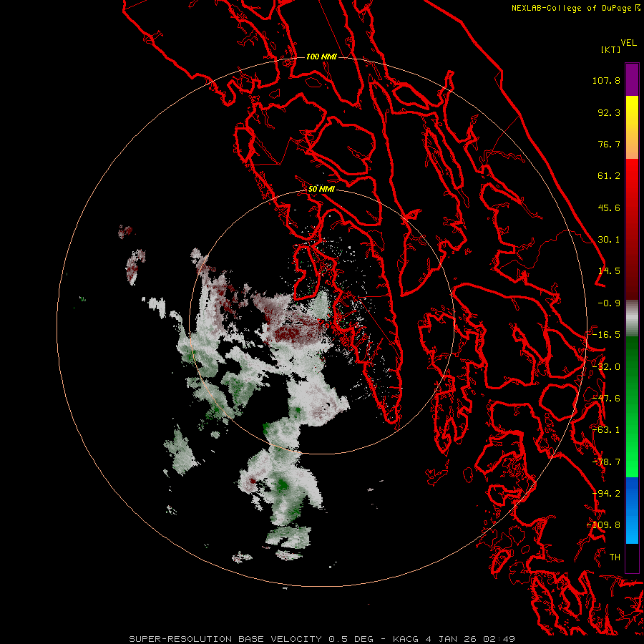The image size is (644, 644).
Task: Click the -109.8 velocity scale value
Action: [604, 525]
